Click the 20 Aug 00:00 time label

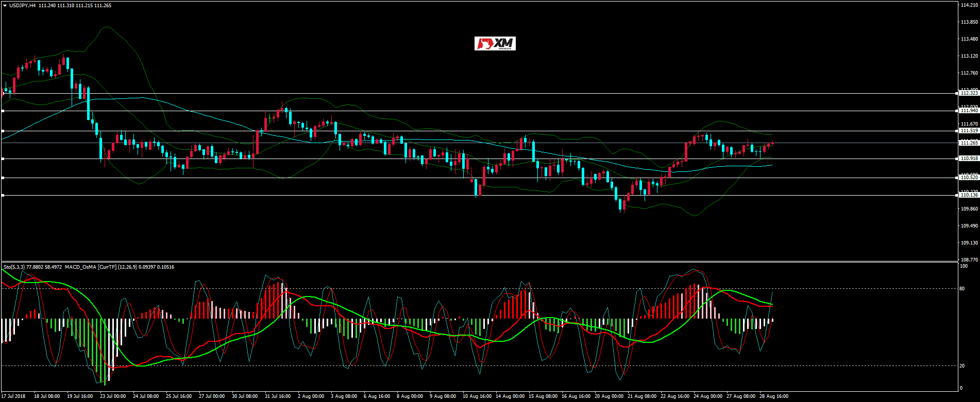tap(608, 396)
